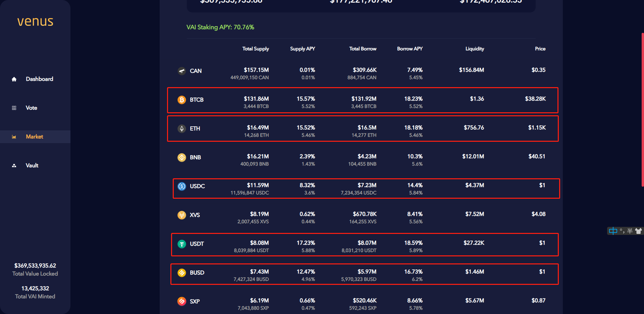Sort by Supply APY column header
The width and height of the screenshot is (644, 314).
coord(302,49)
